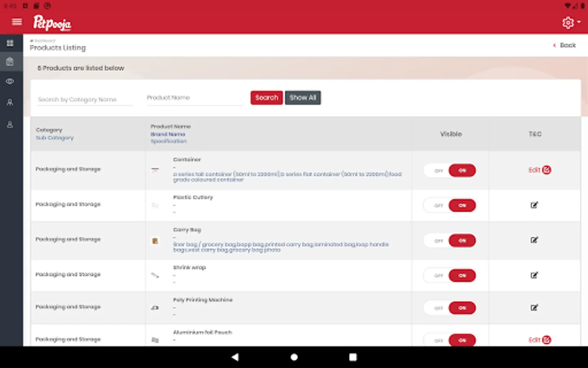Open the dashboard grid icon in sidebar
Screen dimensions: 588x368
point(10,43)
